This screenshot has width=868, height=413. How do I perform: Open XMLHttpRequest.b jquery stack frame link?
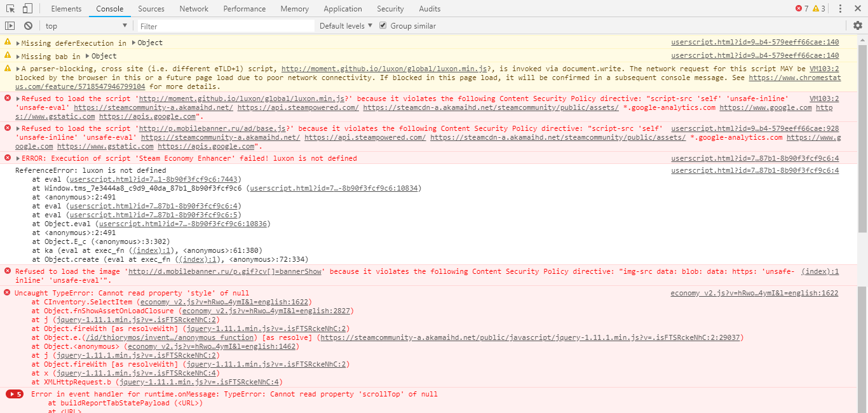coord(199,383)
